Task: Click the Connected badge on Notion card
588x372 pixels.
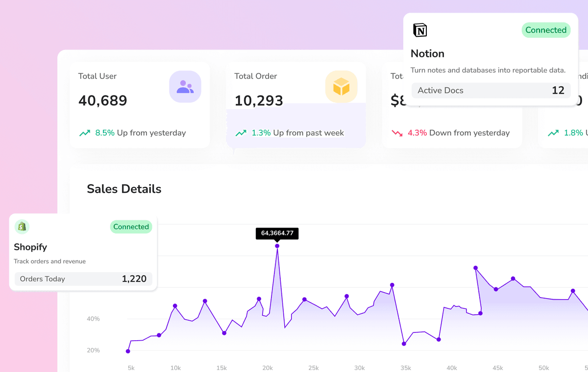Action: tap(546, 30)
